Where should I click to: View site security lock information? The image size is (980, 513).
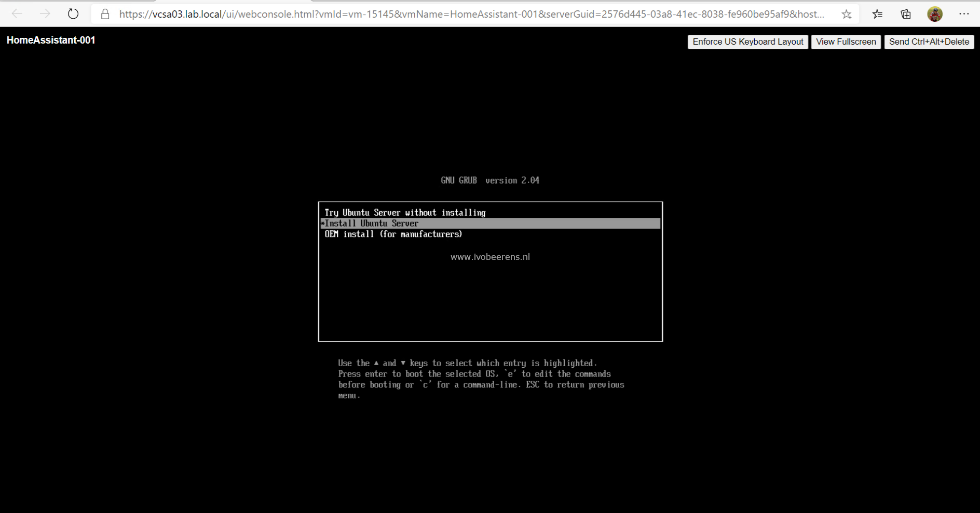point(105,15)
